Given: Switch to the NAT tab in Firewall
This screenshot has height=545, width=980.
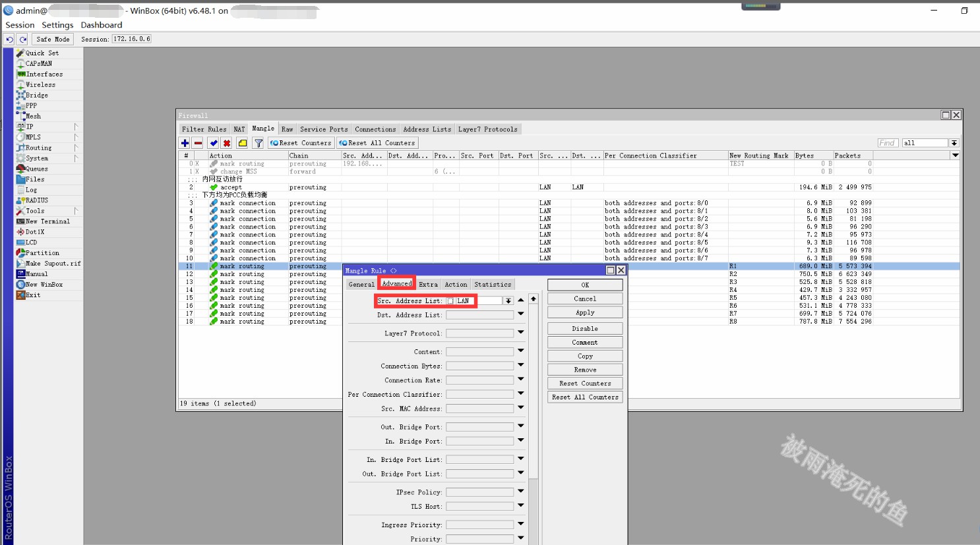Looking at the screenshot, I should point(239,129).
